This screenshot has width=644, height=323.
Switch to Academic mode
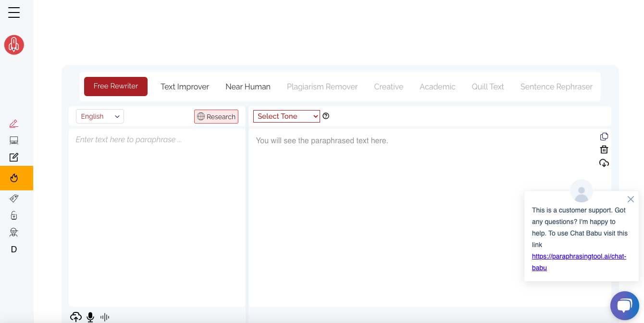click(437, 87)
